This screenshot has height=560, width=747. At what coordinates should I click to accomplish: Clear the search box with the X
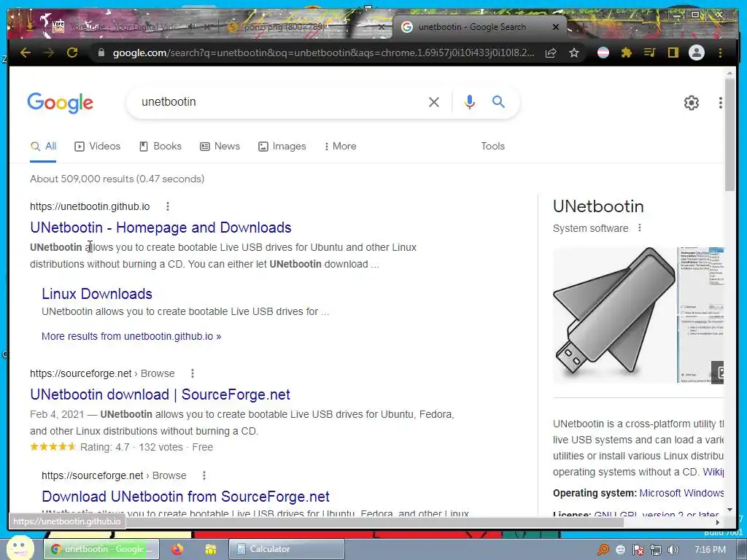433,102
